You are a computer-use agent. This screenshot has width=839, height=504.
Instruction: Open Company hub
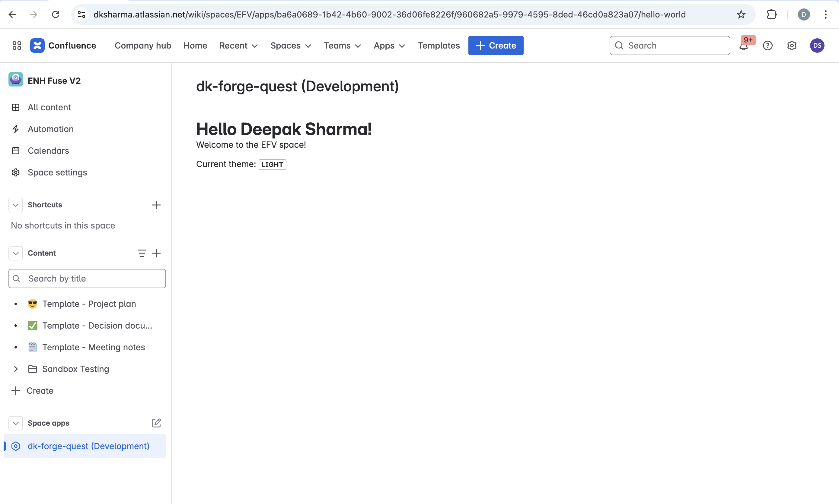point(143,46)
